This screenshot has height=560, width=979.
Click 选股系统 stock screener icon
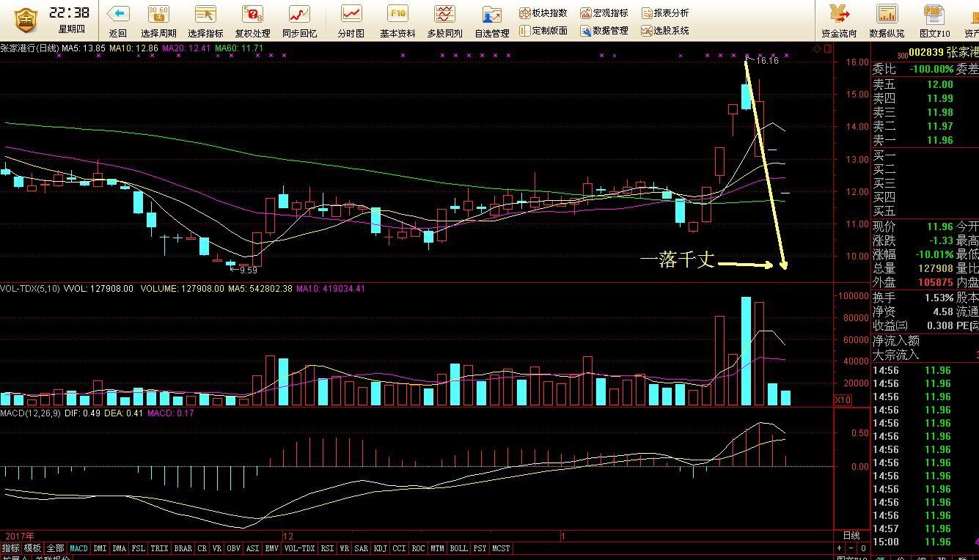(x=646, y=31)
